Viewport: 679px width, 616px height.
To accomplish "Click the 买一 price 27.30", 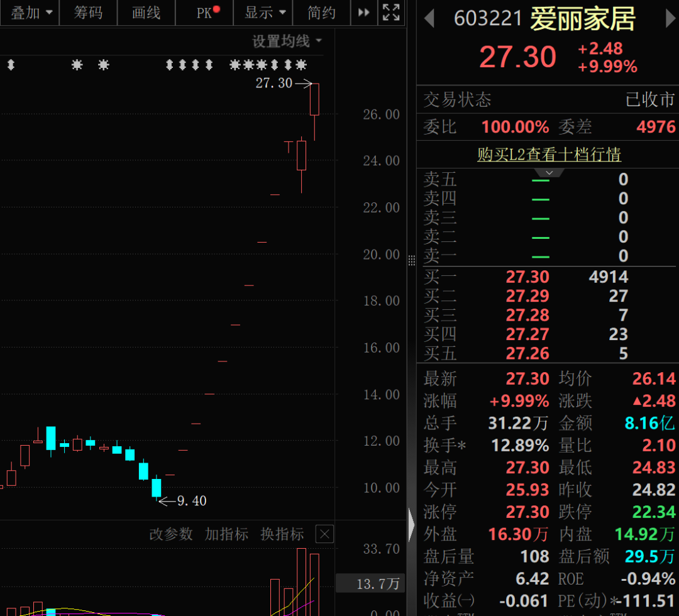I will tap(527, 277).
